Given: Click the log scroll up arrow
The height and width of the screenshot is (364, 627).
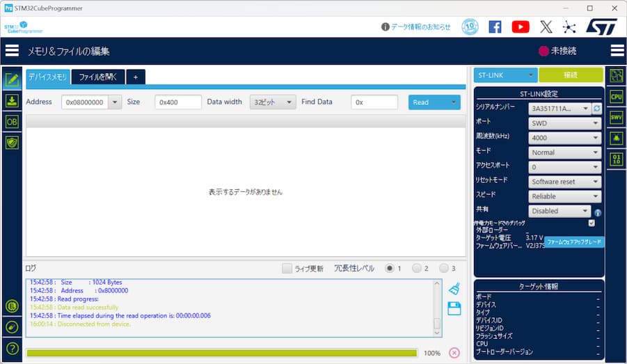Looking at the screenshot, I should tap(437, 283).
